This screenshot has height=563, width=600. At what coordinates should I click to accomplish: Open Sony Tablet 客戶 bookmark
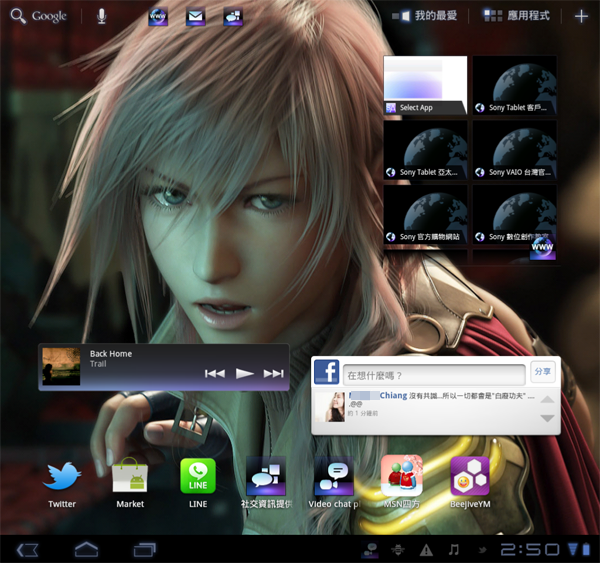pyautogui.click(x=515, y=85)
